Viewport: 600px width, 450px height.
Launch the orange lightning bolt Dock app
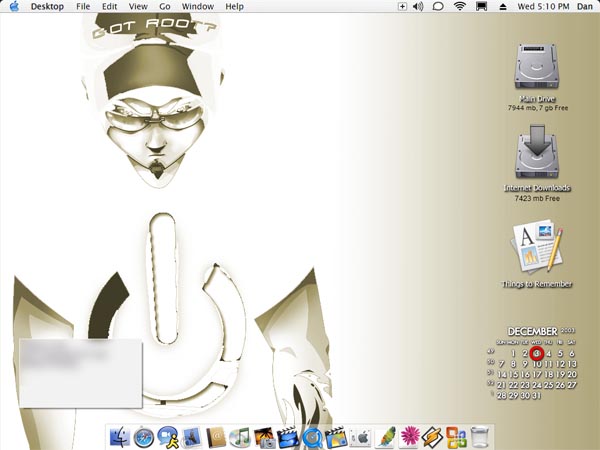click(x=433, y=437)
